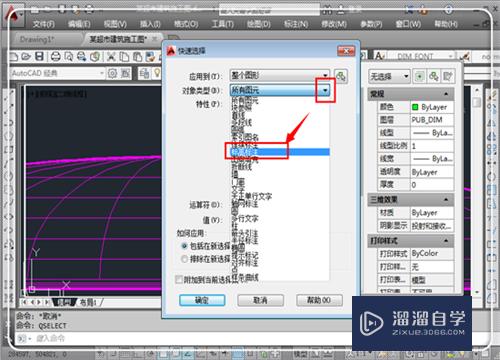This screenshot has height=360, width=500.
Task: Click the 打印样式 ByColor value
Action: pyautogui.click(x=432, y=253)
